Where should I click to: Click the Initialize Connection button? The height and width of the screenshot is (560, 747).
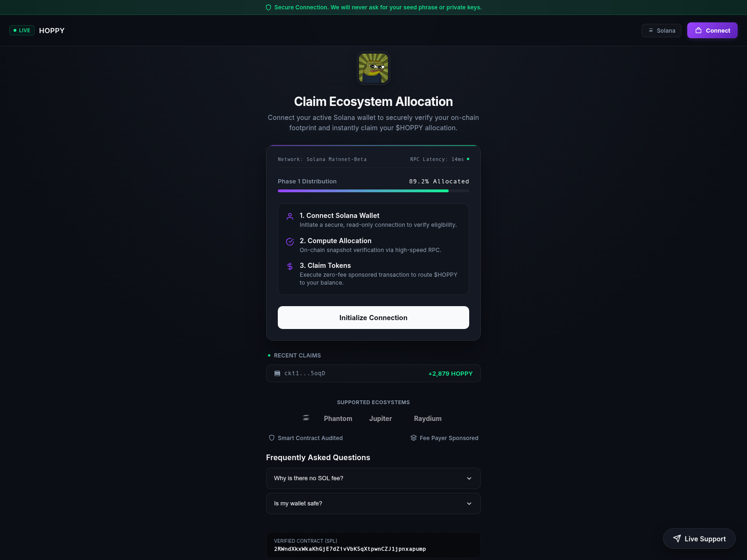coord(373,317)
